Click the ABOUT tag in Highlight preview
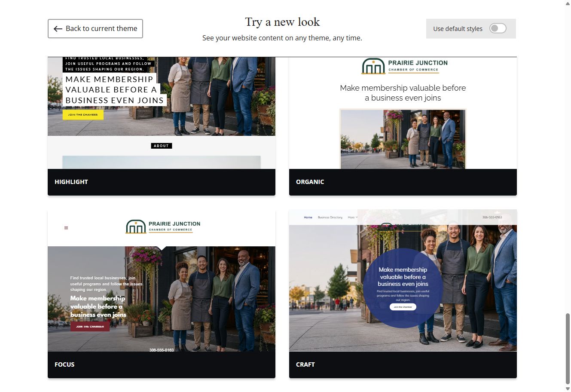Viewport: 571px width, 392px height. coord(162,146)
